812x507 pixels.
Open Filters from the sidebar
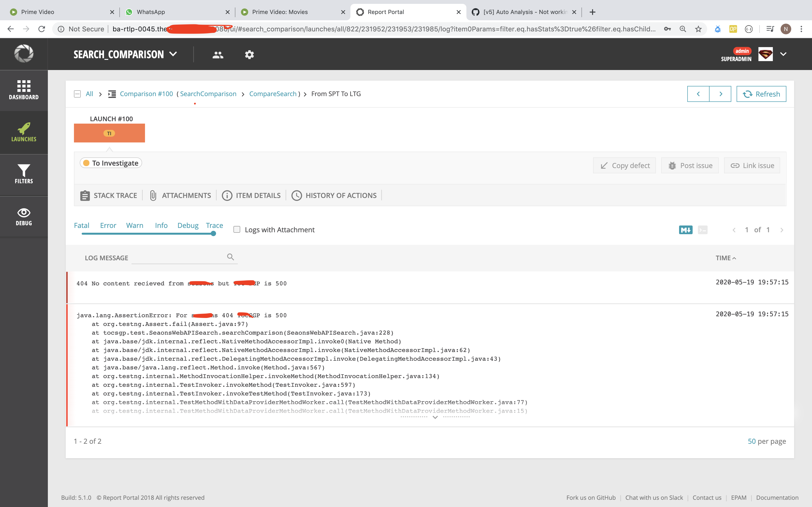(x=23, y=175)
